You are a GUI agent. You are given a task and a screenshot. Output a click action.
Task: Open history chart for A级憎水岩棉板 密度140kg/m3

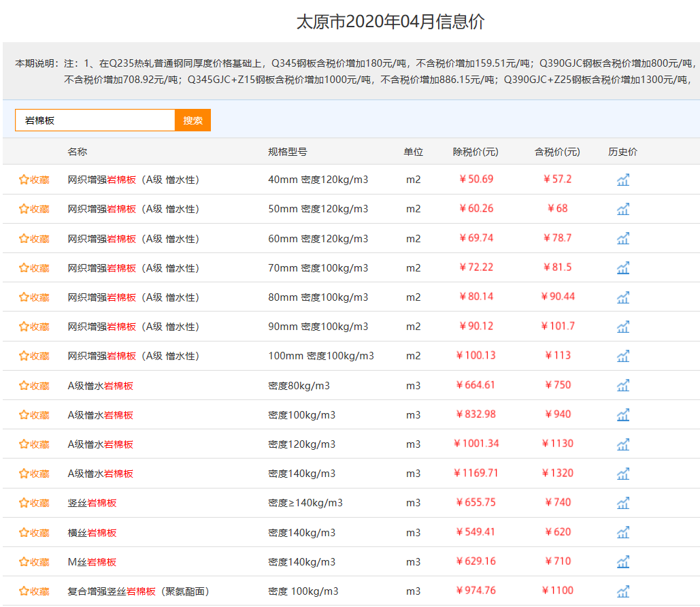coord(623,474)
